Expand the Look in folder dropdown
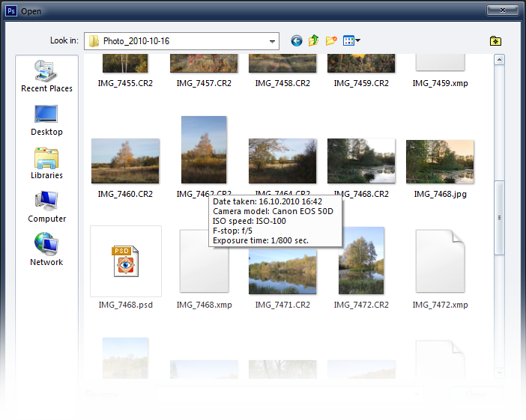Viewport: 526px width, 420px height. click(x=272, y=41)
